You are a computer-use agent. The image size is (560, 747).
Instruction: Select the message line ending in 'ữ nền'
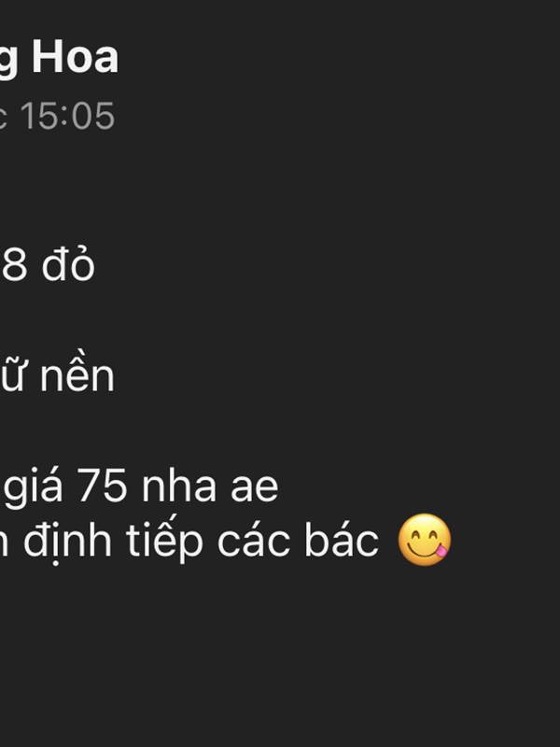tap(57, 375)
